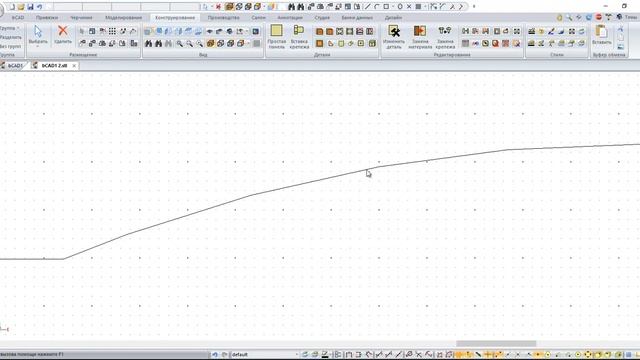Click the first magnifier zoom icon in Вид group
The width and height of the screenshot is (640, 360).
180,43
